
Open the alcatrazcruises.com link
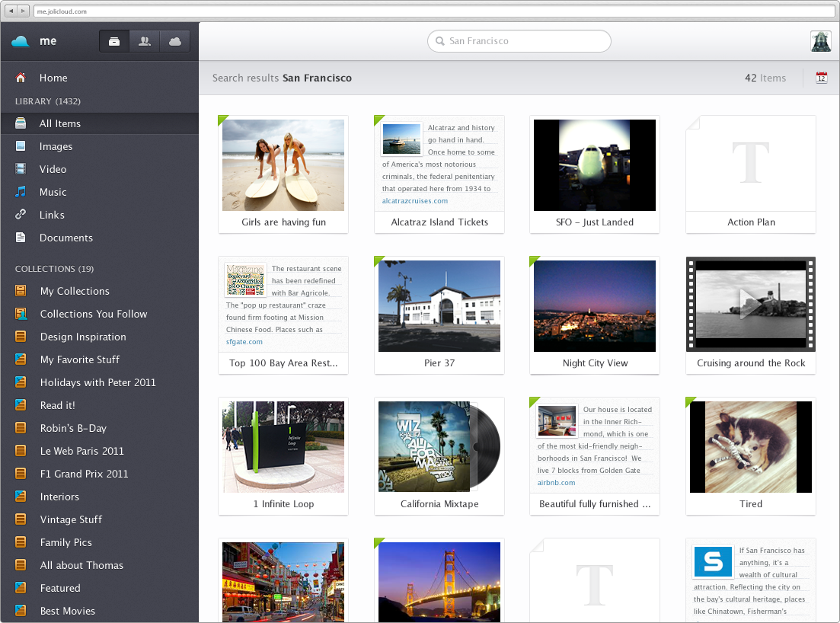415,201
